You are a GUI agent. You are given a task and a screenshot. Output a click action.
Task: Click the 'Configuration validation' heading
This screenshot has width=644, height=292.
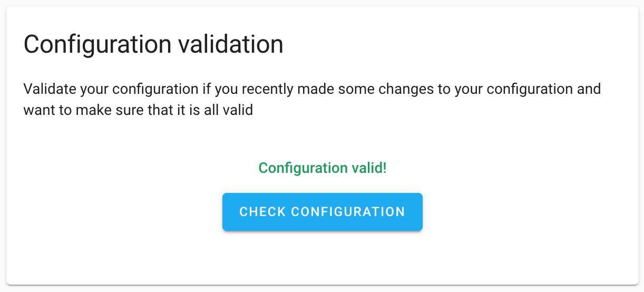tap(153, 44)
